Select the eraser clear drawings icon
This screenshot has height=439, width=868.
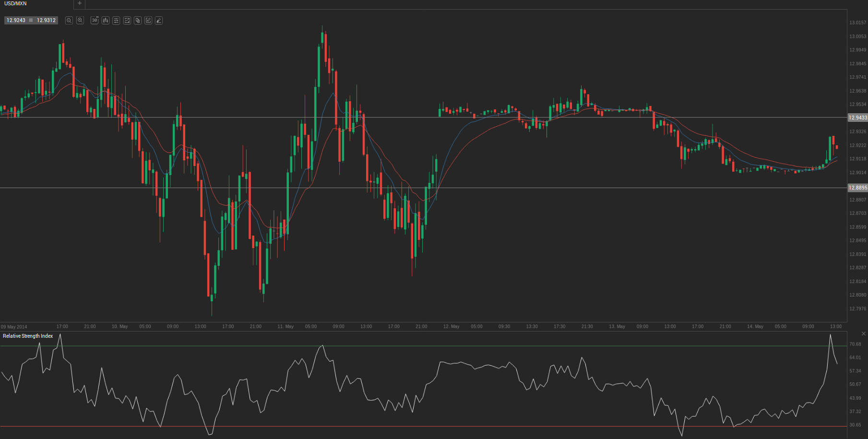(159, 20)
